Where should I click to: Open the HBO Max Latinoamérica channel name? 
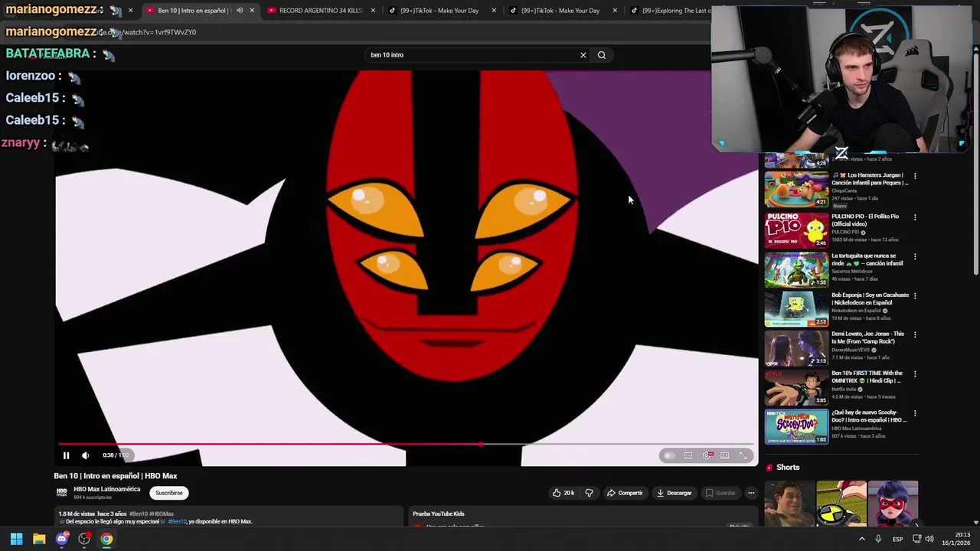106,489
